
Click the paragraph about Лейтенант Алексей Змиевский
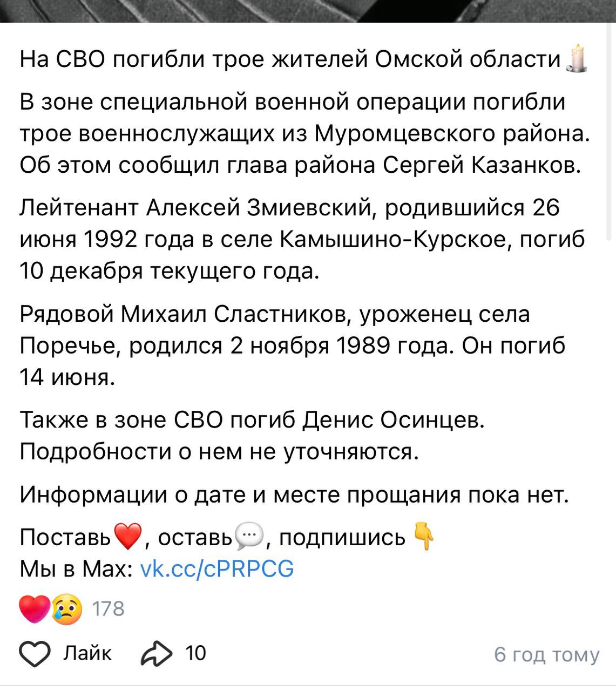click(302, 239)
